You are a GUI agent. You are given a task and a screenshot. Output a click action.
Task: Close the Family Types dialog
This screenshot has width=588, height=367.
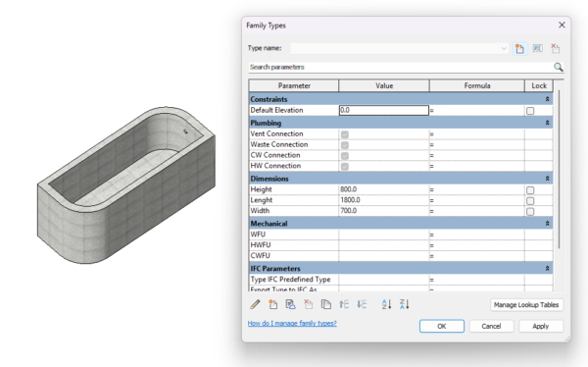coord(562,26)
